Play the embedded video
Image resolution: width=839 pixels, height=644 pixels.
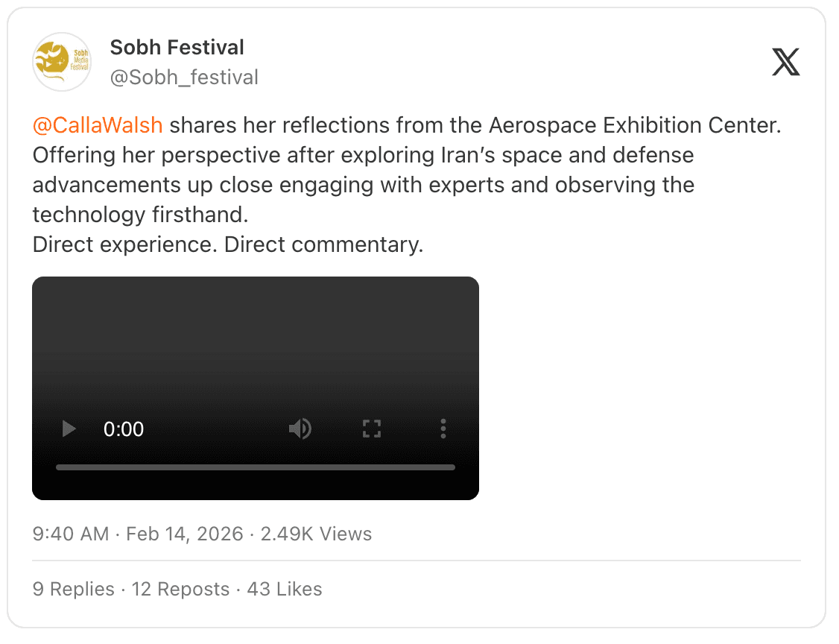(x=69, y=429)
